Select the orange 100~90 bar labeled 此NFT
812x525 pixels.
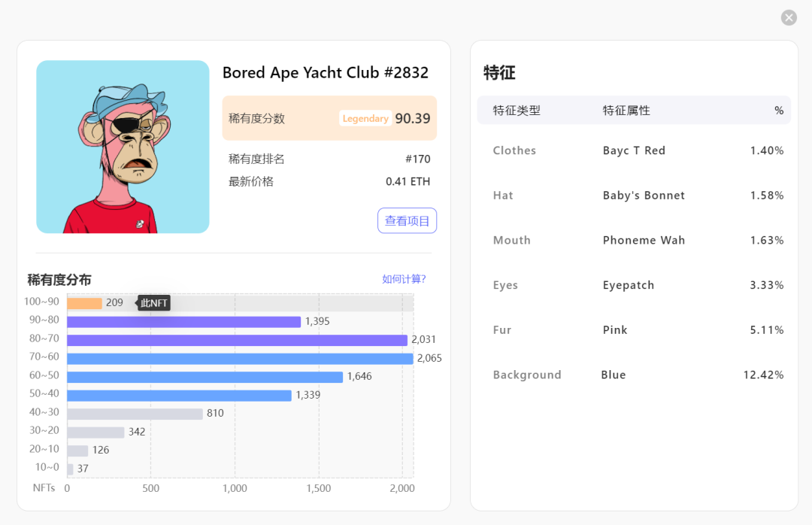point(85,302)
